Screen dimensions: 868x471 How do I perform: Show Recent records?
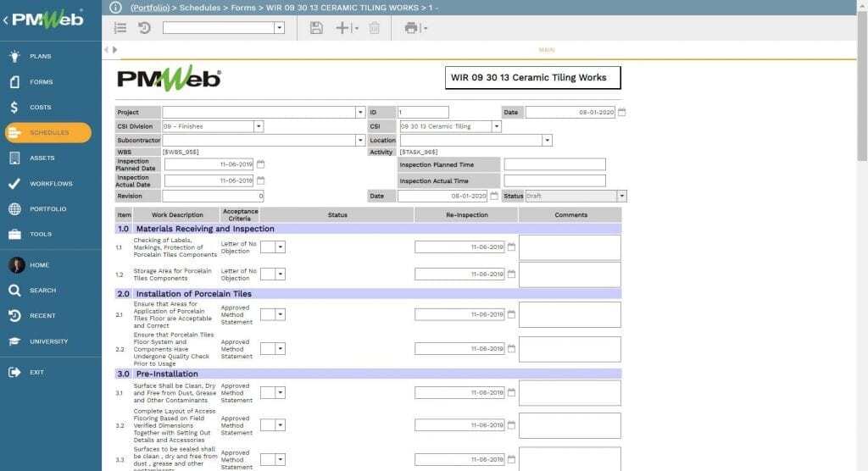click(x=42, y=315)
